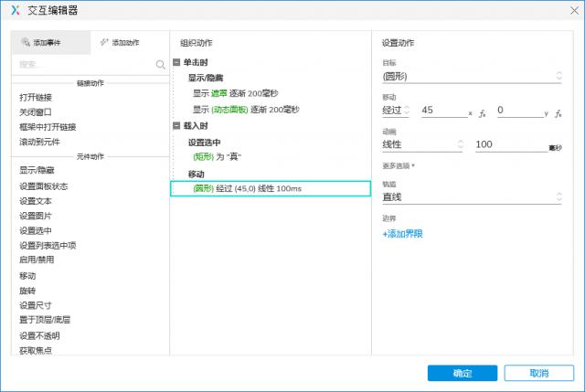Click the search magnifier icon
The height and width of the screenshot is (392, 585).
(x=160, y=64)
